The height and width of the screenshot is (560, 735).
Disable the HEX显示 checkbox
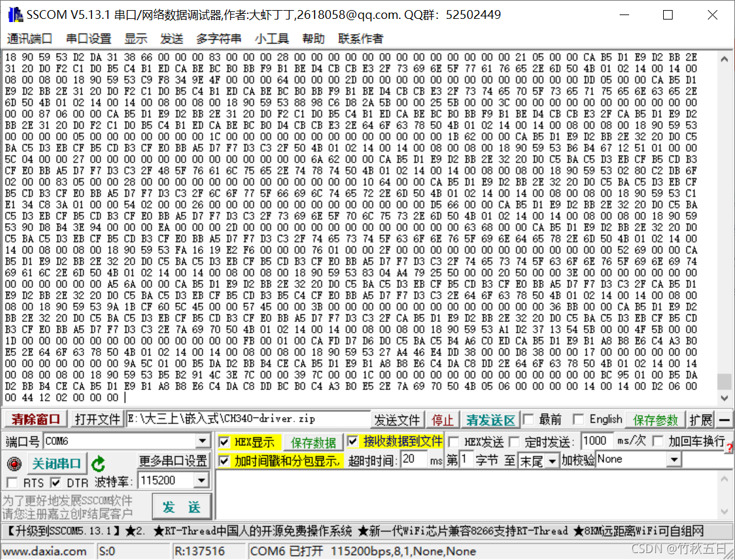pos(224,442)
